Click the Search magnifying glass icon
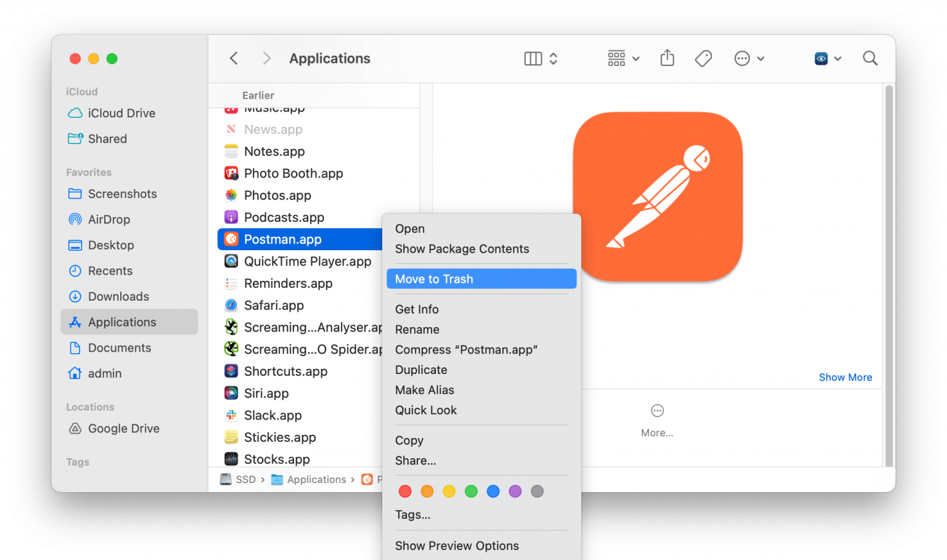 pos(869,58)
